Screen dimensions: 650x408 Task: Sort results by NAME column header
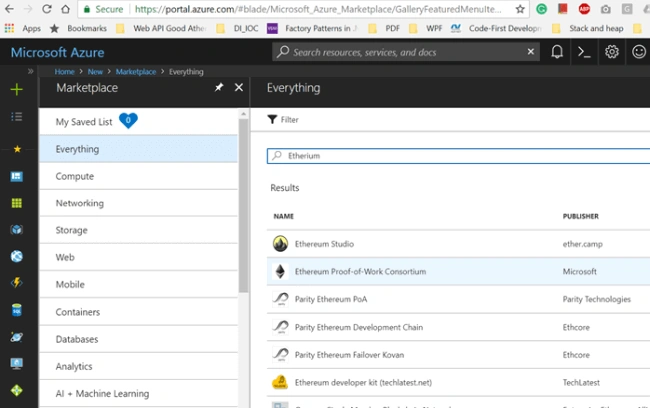click(284, 216)
